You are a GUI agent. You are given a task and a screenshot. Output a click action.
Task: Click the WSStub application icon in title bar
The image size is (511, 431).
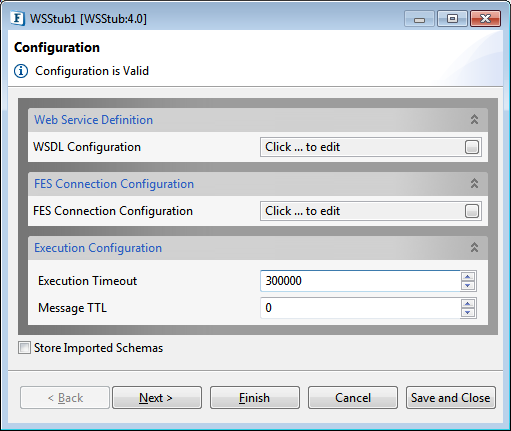coord(17,18)
